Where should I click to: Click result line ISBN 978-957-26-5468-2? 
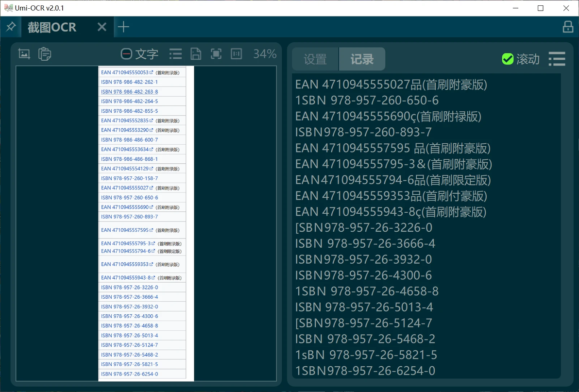click(365, 339)
